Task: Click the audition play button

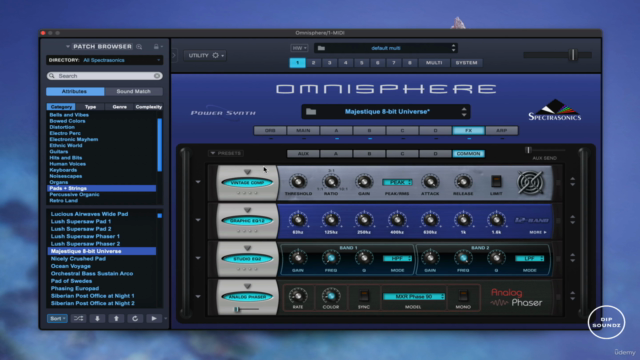Action: pos(154,318)
